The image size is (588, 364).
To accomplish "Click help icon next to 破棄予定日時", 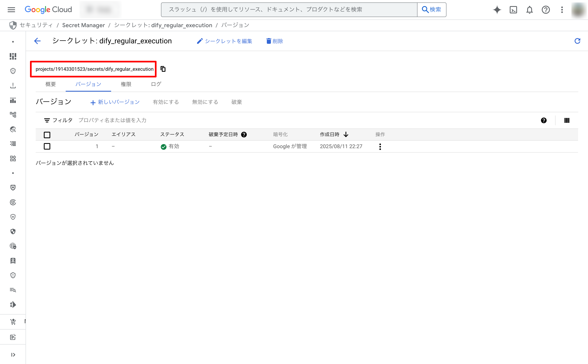I will 244,135.
